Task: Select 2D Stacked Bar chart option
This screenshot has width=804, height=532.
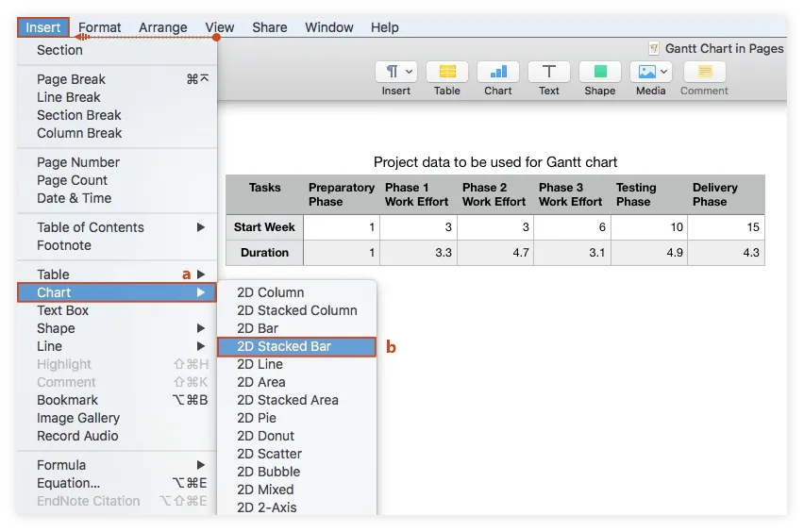Action: click(x=284, y=346)
